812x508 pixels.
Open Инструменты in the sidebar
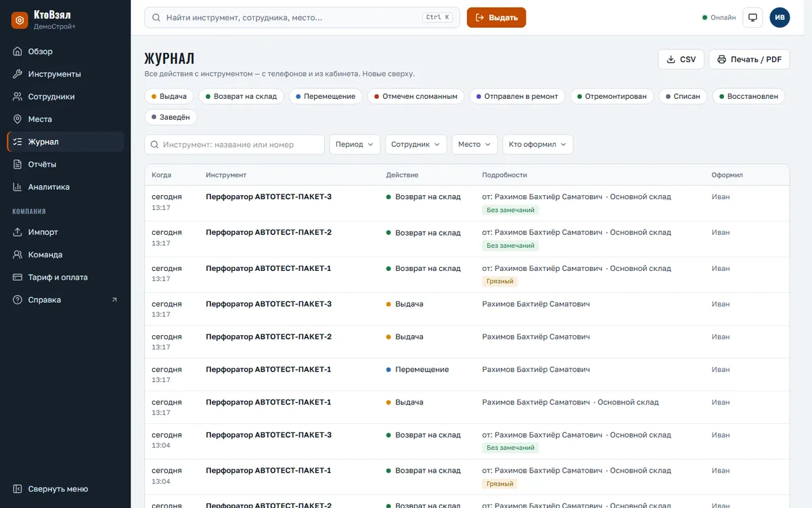click(x=66, y=74)
